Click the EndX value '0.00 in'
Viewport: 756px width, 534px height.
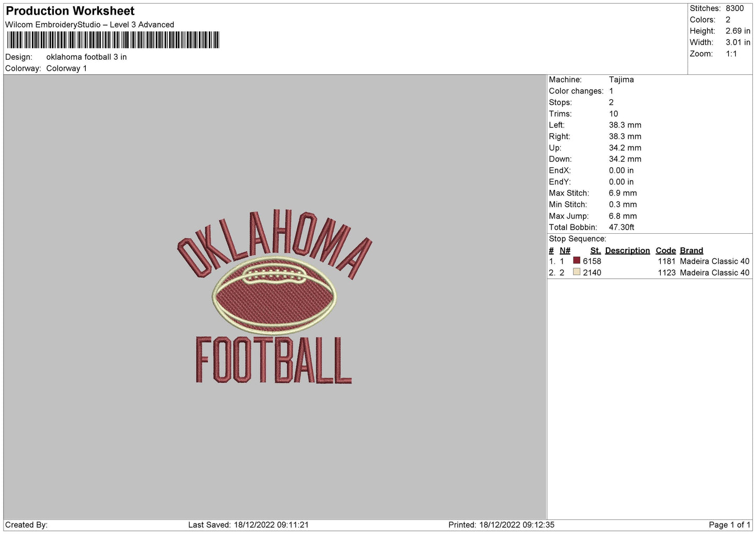click(x=621, y=171)
